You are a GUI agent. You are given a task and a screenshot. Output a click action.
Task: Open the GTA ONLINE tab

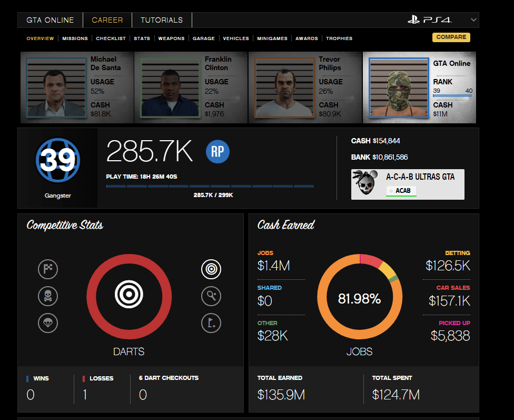click(50, 20)
